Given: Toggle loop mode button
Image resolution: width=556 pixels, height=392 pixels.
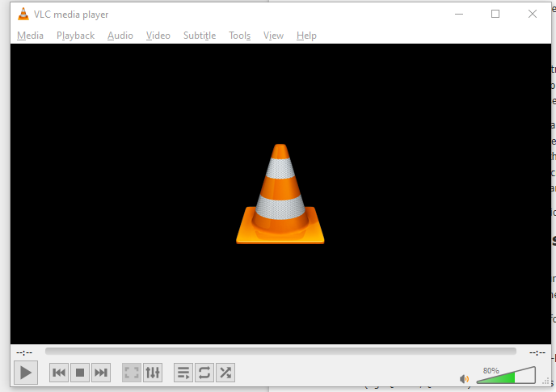Looking at the screenshot, I should click(204, 373).
